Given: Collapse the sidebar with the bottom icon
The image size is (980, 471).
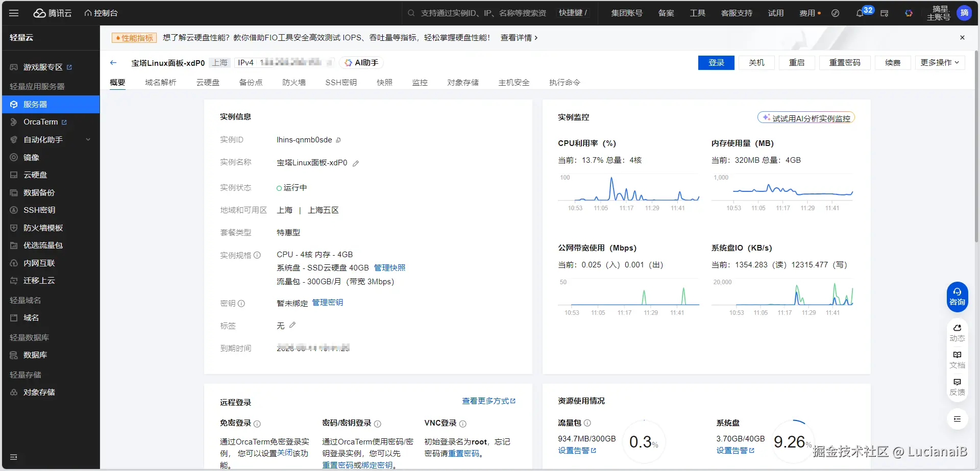Looking at the screenshot, I should 14,457.
